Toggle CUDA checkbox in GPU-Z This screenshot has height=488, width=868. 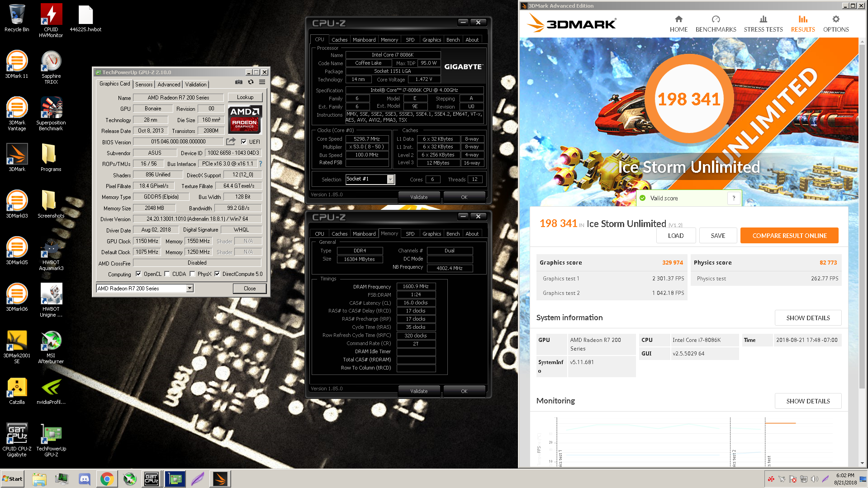(x=167, y=274)
